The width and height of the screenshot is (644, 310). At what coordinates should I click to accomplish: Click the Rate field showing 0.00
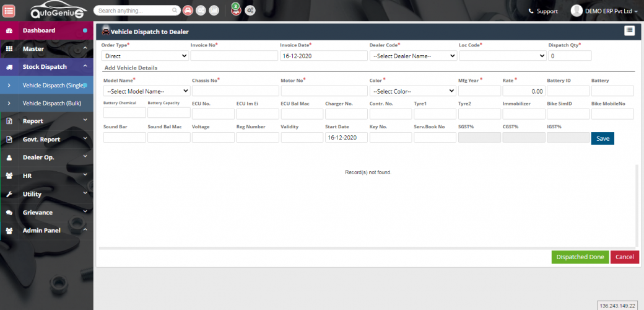(x=524, y=91)
